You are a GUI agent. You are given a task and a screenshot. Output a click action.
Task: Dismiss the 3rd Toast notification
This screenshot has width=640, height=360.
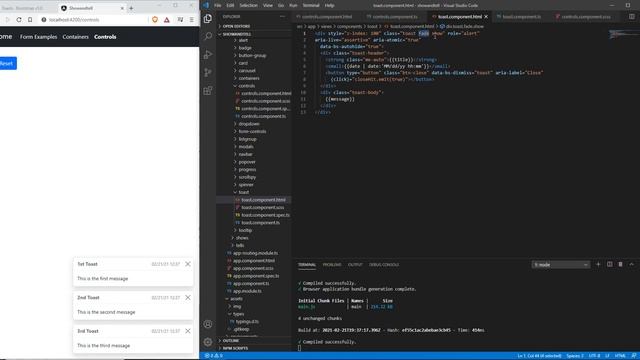coord(188,331)
